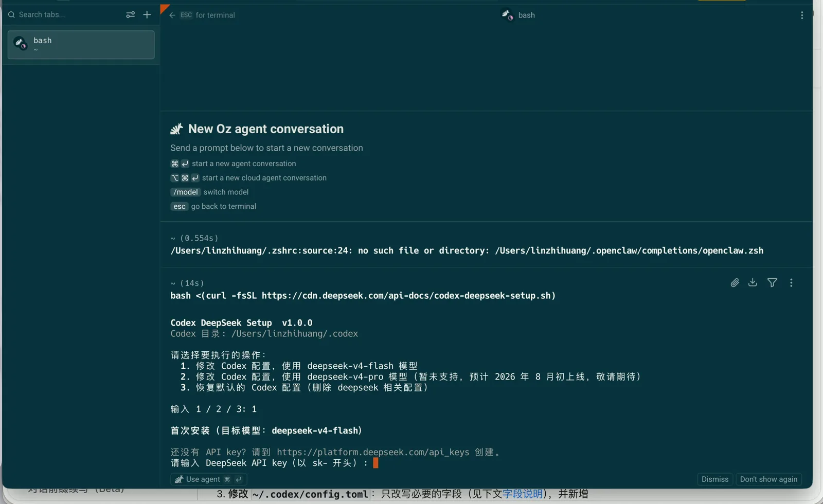823x504 pixels.
Task: Click the filter funnel icon on the block
Action: [x=772, y=282]
